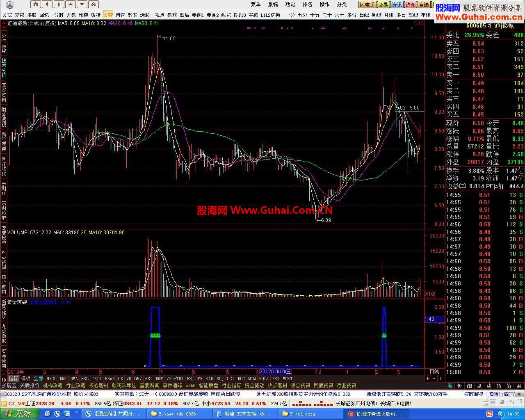Click the 日线 label under the price axis
The height and width of the screenshot is (420, 525).
coord(434,371)
